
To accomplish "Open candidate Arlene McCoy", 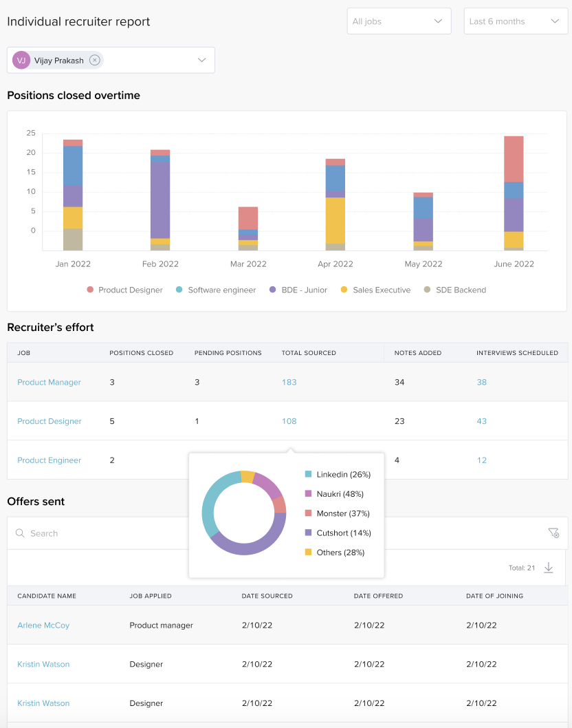I will tap(43, 625).
